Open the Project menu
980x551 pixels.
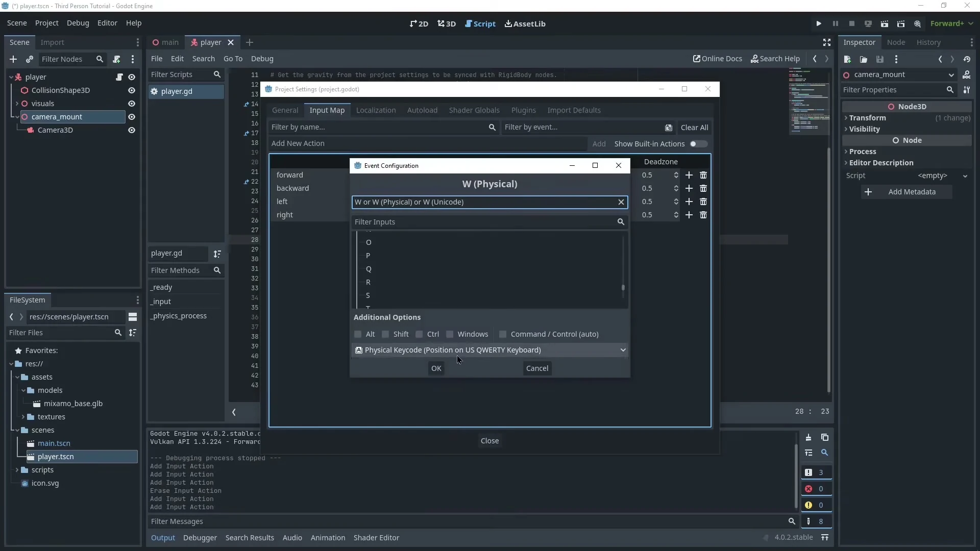46,23
